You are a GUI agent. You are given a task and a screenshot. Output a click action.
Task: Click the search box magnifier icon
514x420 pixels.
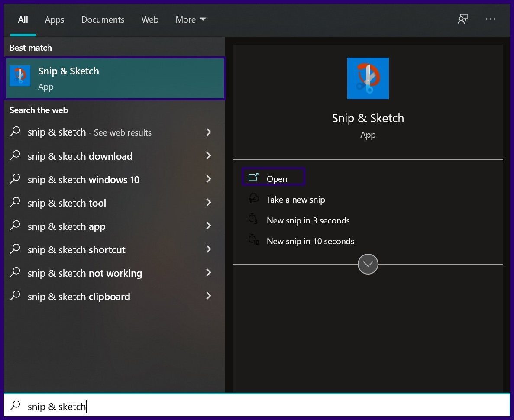pyautogui.click(x=15, y=406)
